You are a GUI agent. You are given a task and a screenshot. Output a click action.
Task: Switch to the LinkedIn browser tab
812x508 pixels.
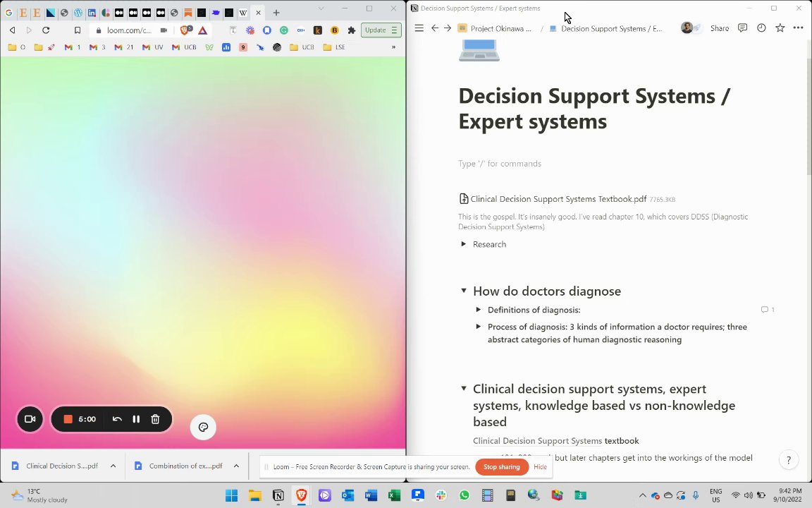(92, 13)
